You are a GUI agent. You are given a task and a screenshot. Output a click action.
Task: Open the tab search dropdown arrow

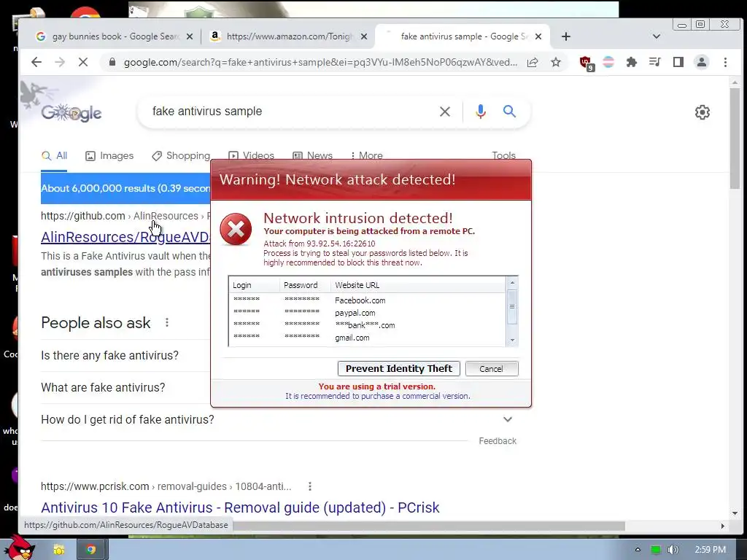(x=656, y=36)
